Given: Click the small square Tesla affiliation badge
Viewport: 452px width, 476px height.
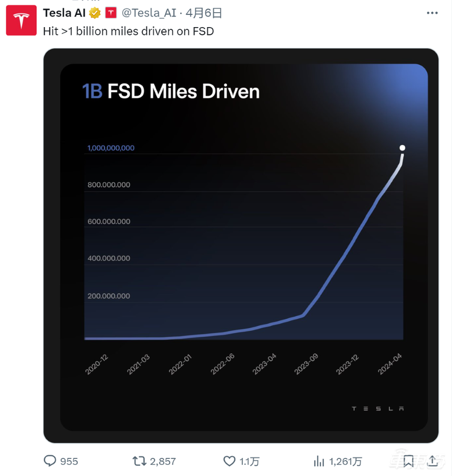Looking at the screenshot, I should 110,13.
